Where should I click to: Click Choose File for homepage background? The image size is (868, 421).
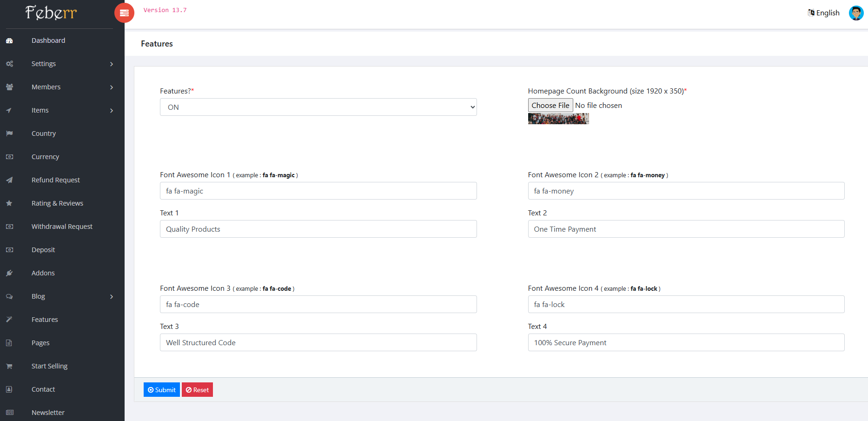click(550, 105)
